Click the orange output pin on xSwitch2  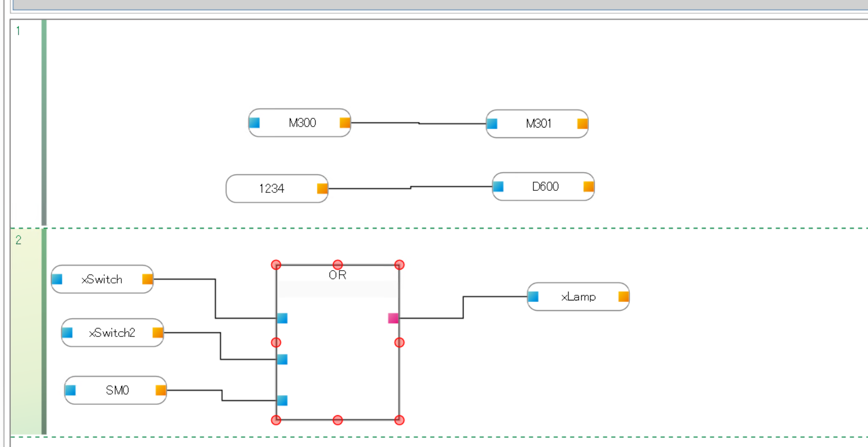(157, 333)
